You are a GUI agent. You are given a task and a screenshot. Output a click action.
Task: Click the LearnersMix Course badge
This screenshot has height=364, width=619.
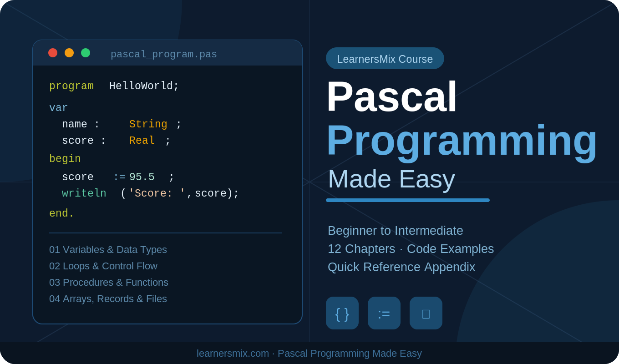tap(385, 58)
